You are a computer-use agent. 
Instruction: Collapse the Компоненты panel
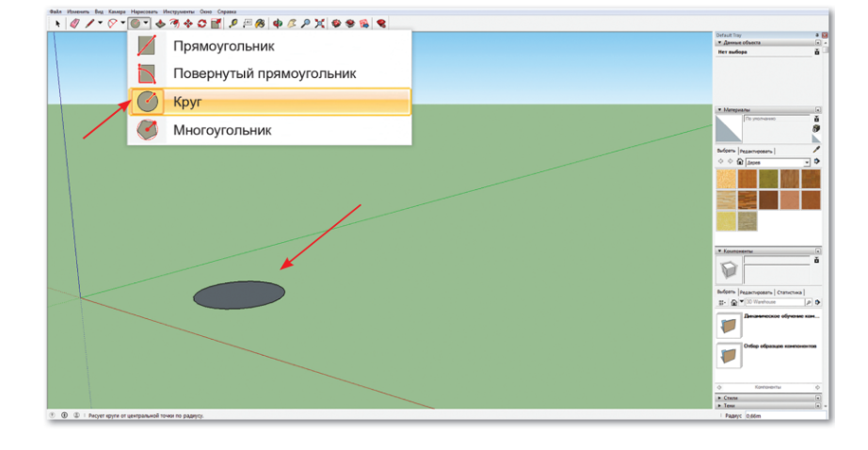719,250
